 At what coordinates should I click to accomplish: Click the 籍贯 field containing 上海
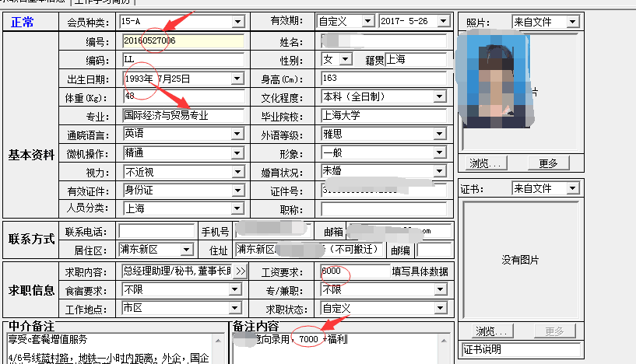[416, 60]
